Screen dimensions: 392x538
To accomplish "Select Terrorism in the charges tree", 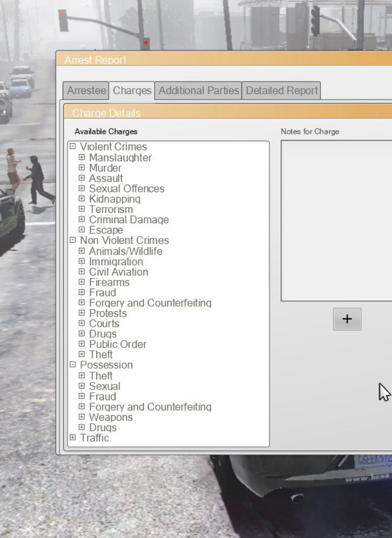I will tap(111, 209).
